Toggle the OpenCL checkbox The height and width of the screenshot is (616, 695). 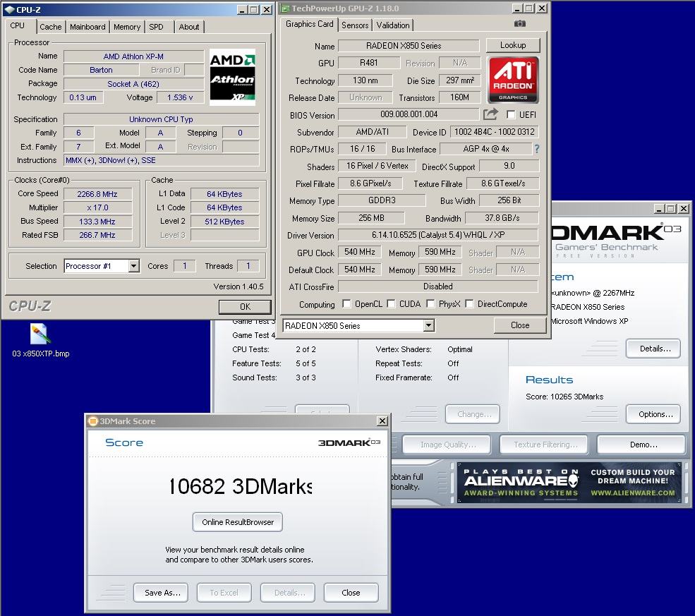346,304
